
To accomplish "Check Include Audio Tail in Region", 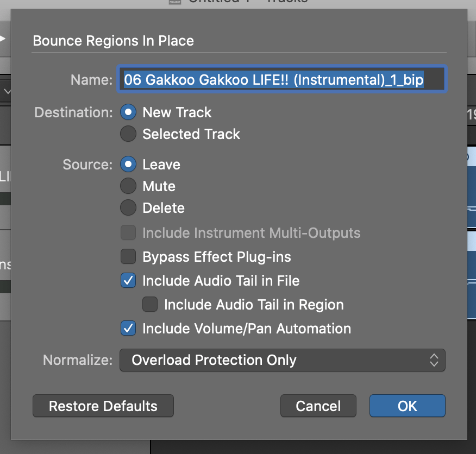I will tap(150, 305).
